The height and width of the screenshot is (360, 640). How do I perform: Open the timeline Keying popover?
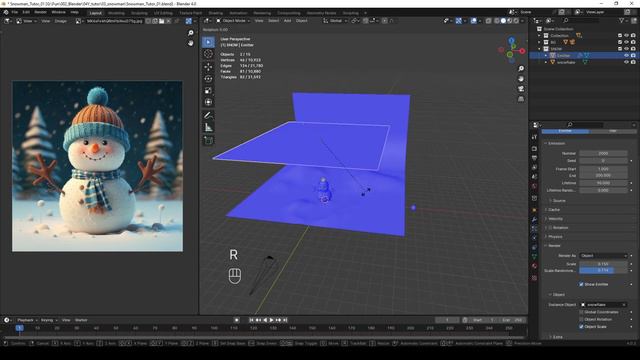(49, 320)
